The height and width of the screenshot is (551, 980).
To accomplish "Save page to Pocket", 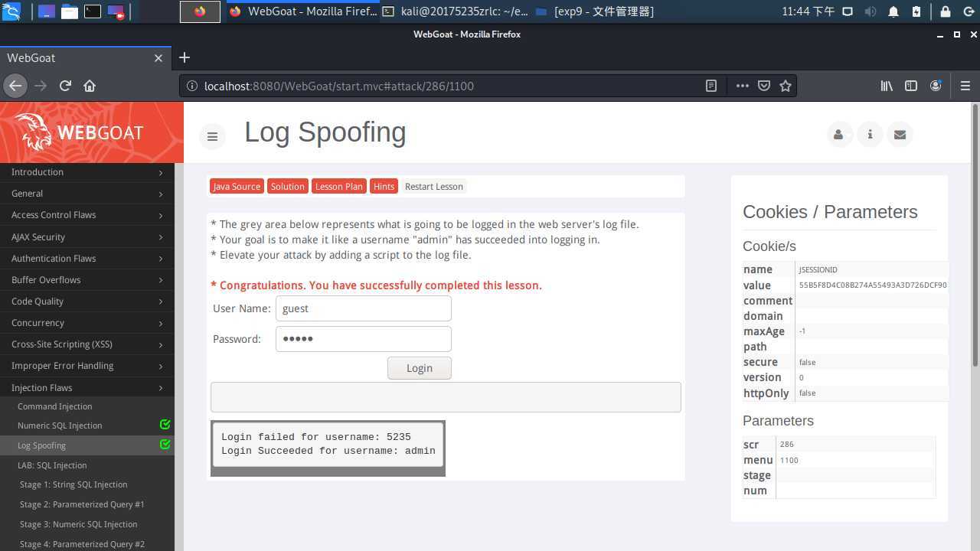I will 763,86.
